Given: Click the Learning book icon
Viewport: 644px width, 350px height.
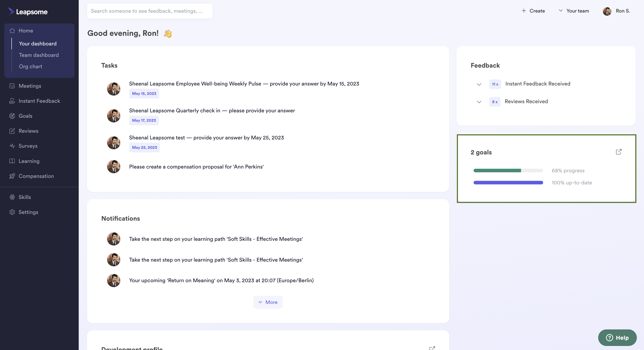Looking at the screenshot, I should (12, 161).
